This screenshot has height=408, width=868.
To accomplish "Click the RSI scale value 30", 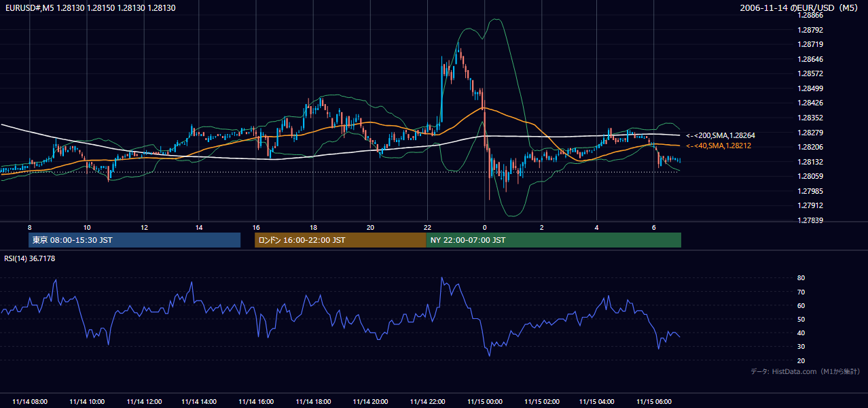I will tap(801, 347).
